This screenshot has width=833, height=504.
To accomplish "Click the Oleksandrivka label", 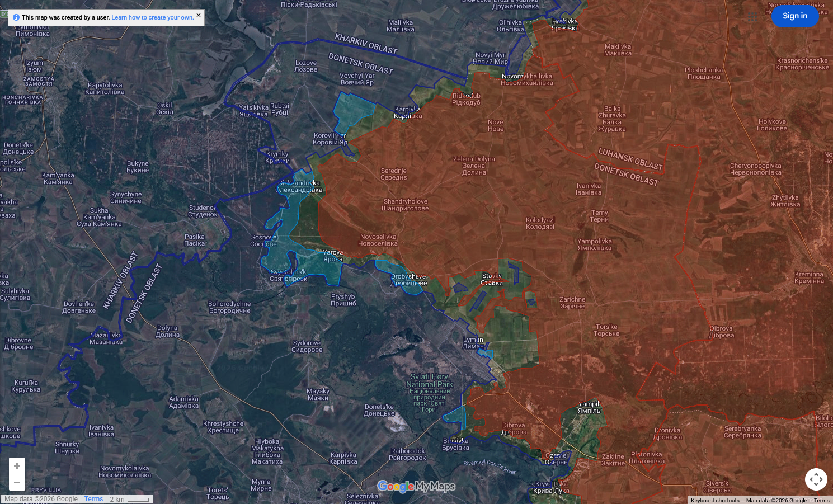I will coord(299,186).
